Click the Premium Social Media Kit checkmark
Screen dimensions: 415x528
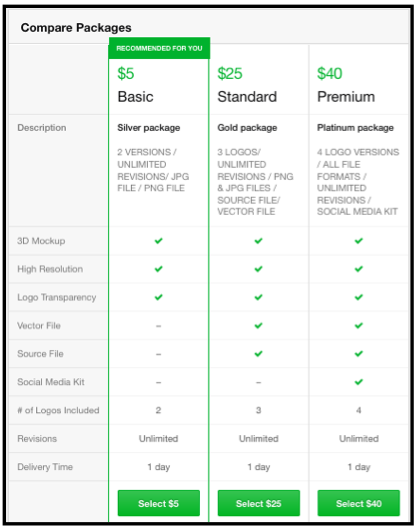[359, 382]
